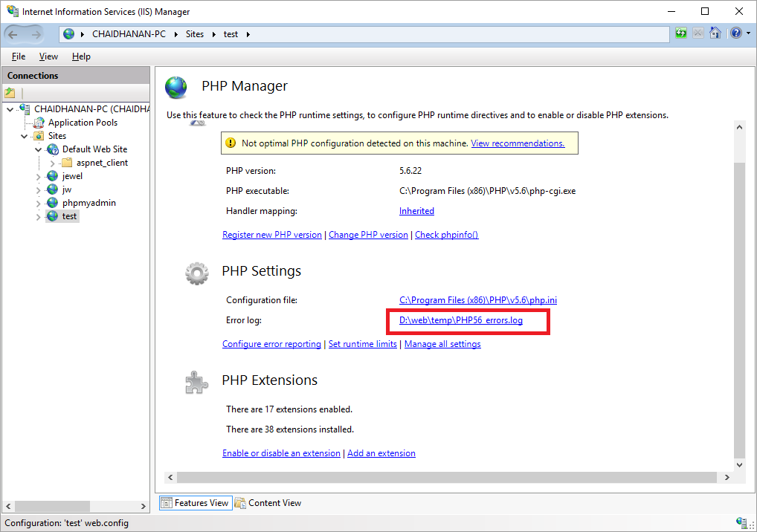Open the PHP56_errors.log error log link
Viewport: 757px width, 532px height.
click(461, 320)
